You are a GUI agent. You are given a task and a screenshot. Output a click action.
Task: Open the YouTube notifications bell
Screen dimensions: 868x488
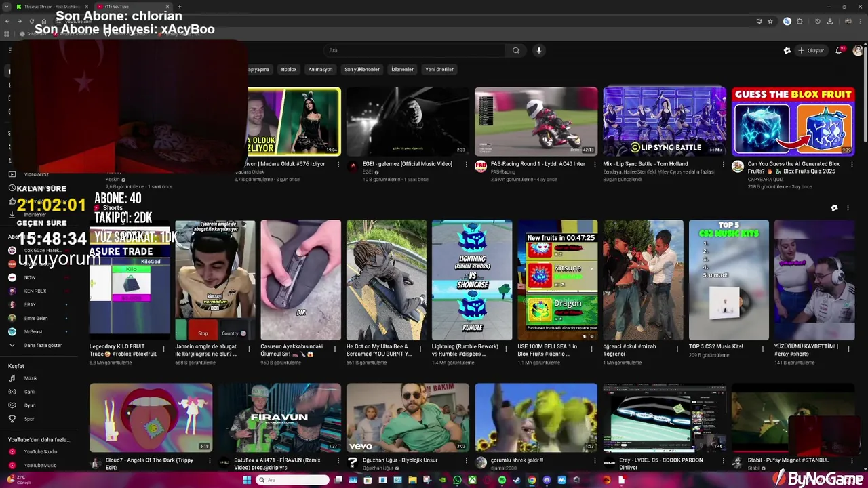pyautogui.click(x=841, y=50)
